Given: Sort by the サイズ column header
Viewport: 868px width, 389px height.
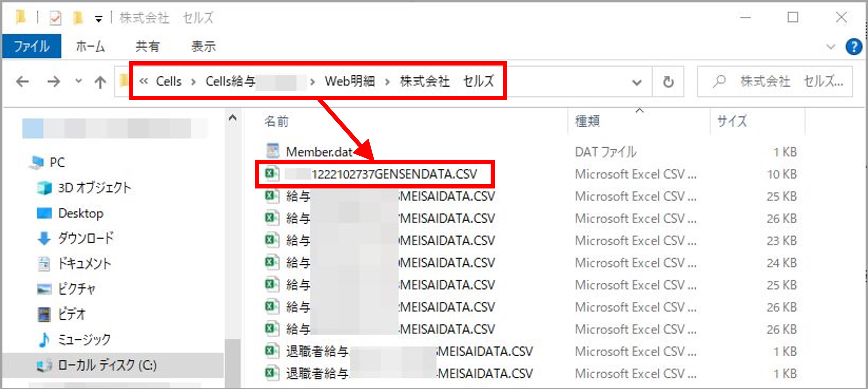Looking at the screenshot, I should pyautogui.click(x=732, y=121).
